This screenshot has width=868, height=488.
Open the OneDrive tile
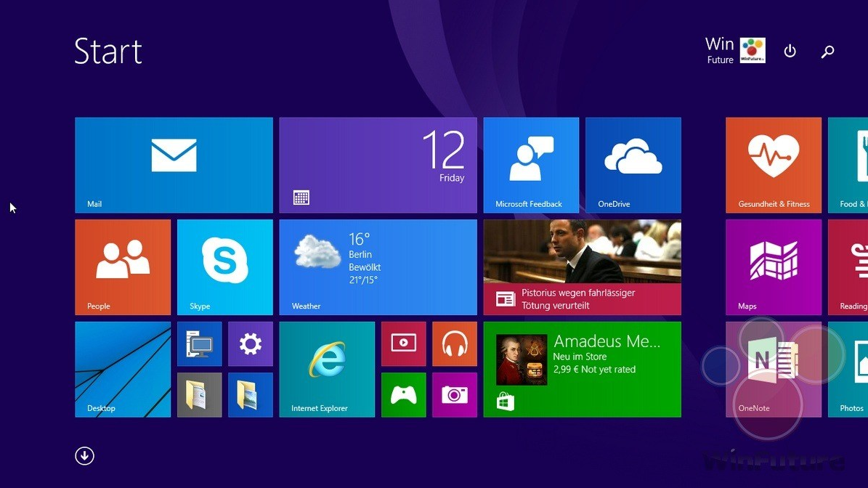click(x=633, y=165)
